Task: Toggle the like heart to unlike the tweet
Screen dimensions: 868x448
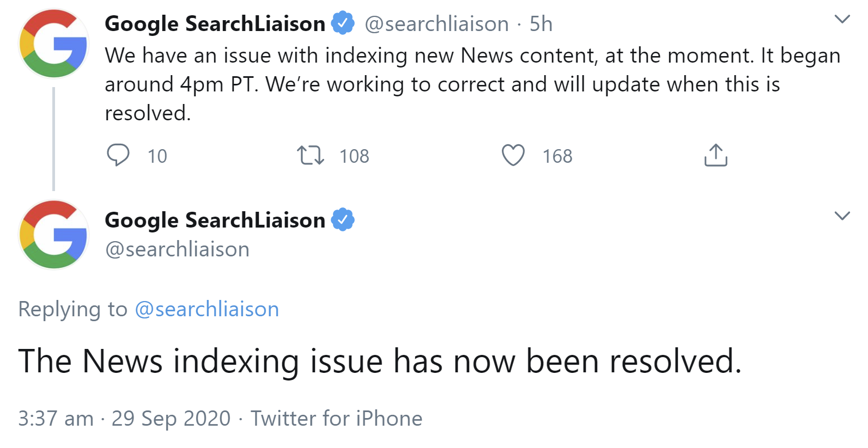Action: point(513,156)
